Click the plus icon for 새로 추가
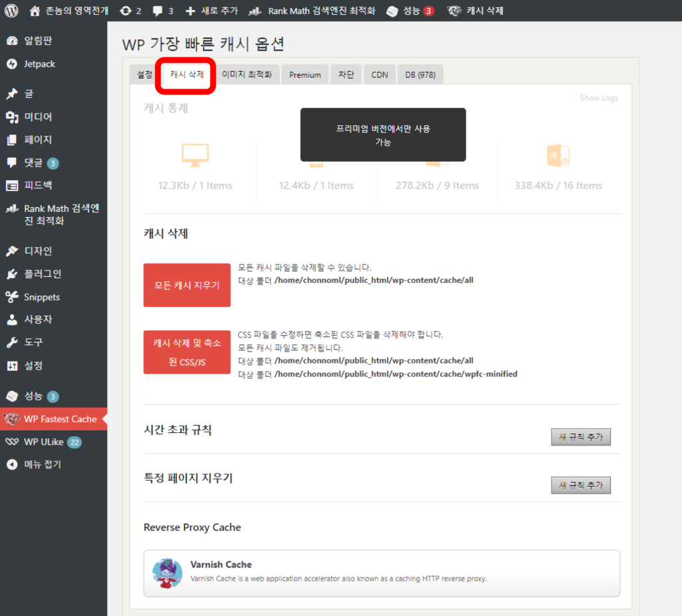Viewport: 682px width, 616px height. coord(190,11)
